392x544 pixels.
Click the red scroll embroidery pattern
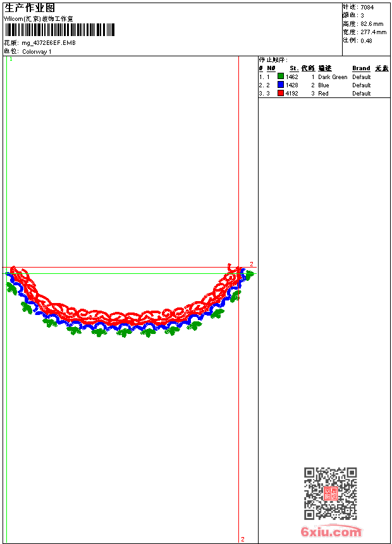(126, 314)
